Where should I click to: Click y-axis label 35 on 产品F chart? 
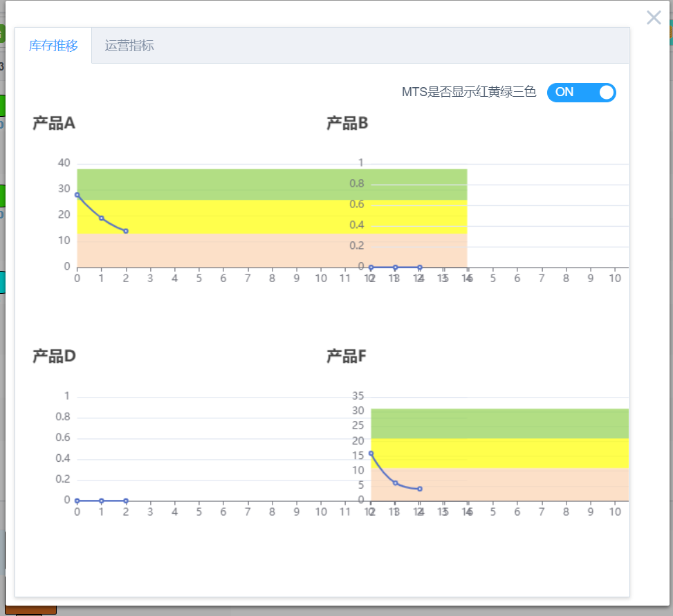coord(358,396)
